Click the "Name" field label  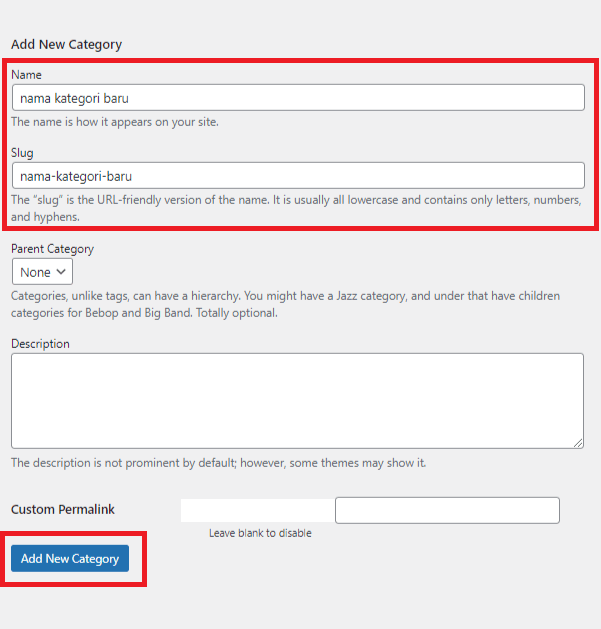[x=26, y=75]
